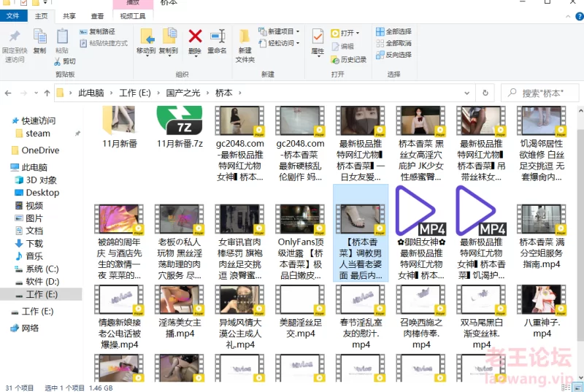Go back with the left arrow
584x392 pixels.
point(8,93)
